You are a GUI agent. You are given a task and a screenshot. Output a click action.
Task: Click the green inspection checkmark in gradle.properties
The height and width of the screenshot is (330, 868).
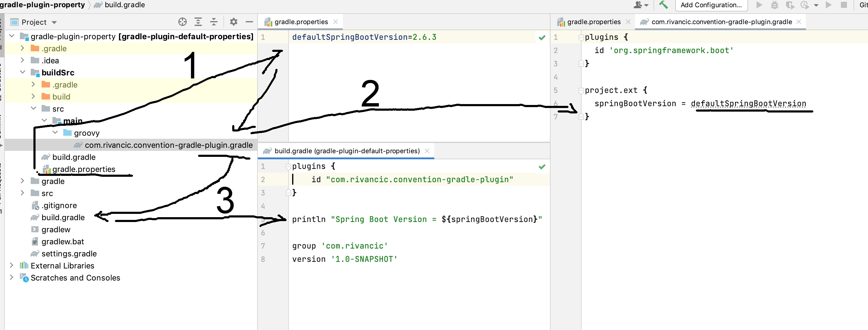(542, 37)
